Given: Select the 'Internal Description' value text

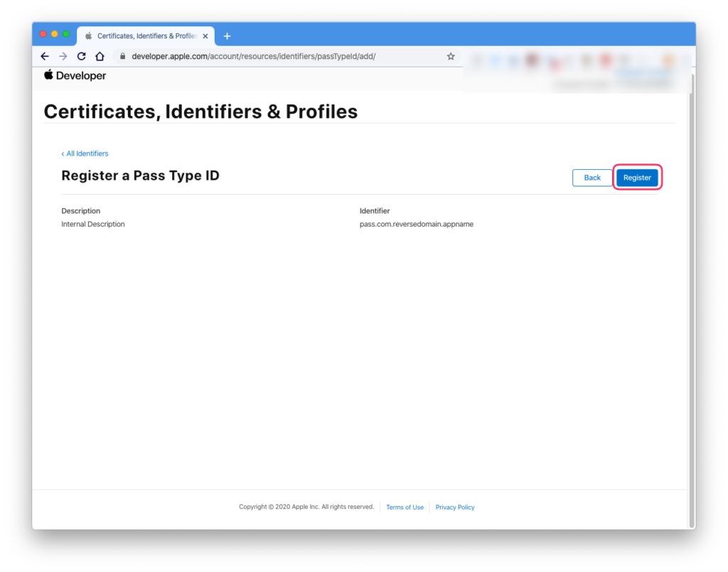Looking at the screenshot, I should click(93, 224).
